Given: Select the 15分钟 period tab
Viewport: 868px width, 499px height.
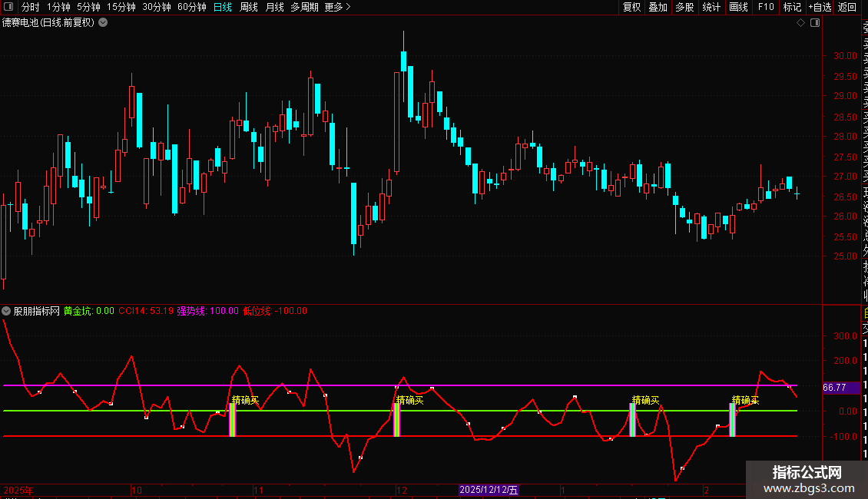Looking at the screenshot, I should point(121,7).
